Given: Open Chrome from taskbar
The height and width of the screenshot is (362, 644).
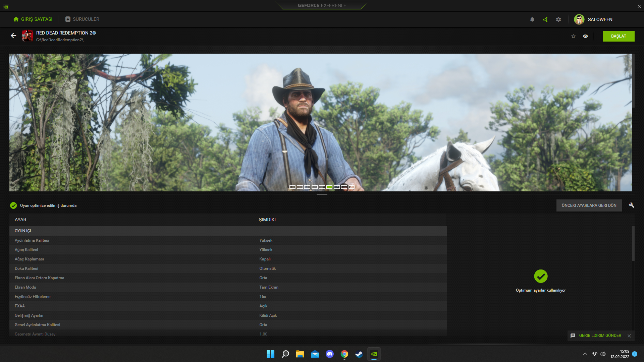Looking at the screenshot, I should (x=344, y=354).
